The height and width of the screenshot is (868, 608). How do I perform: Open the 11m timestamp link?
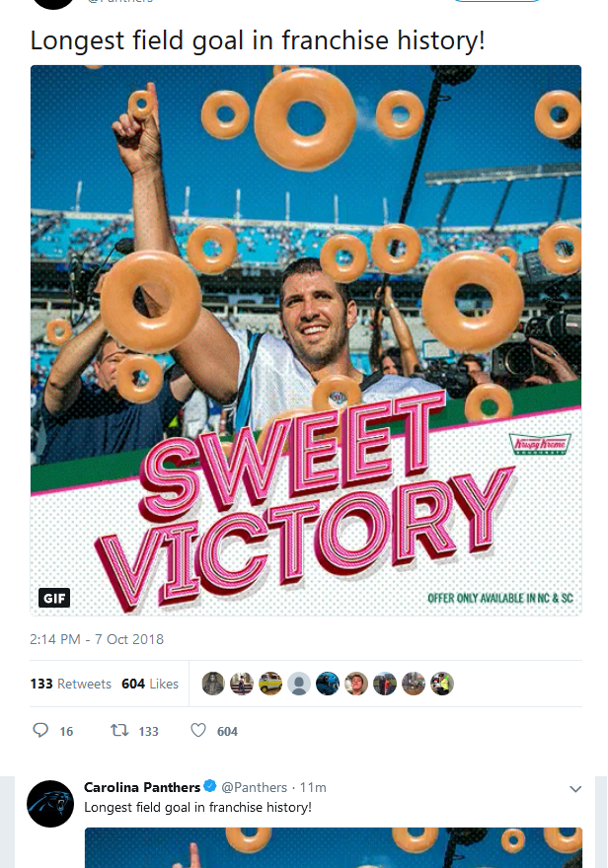pos(313,787)
